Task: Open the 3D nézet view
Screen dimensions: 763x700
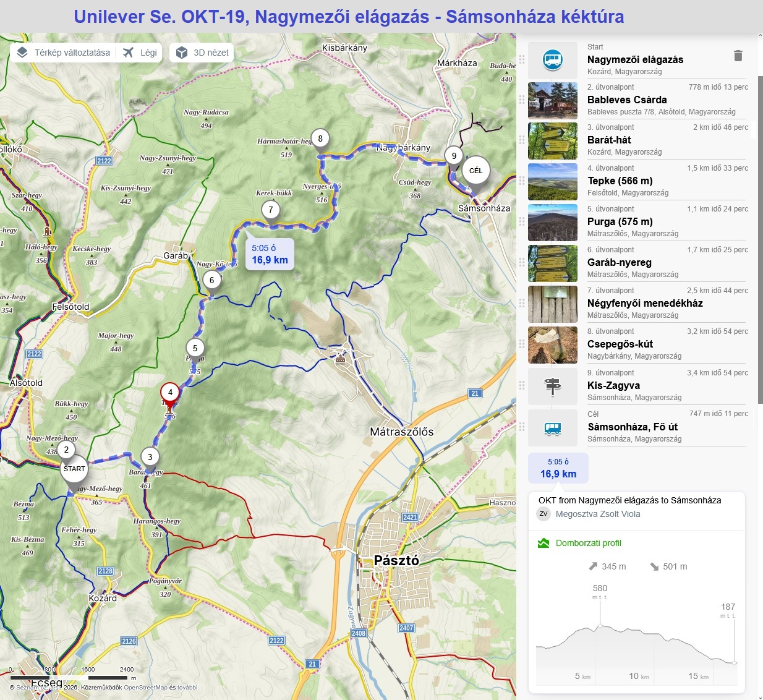Action: click(203, 53)
